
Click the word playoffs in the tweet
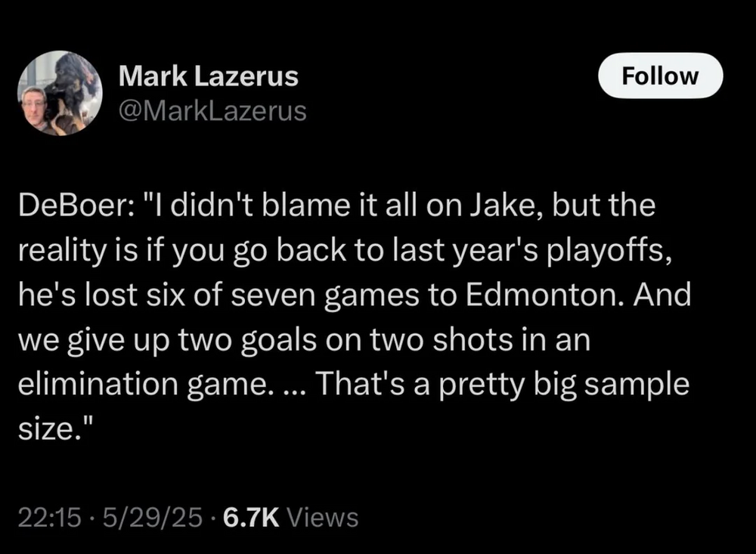(x=610, y=253)
